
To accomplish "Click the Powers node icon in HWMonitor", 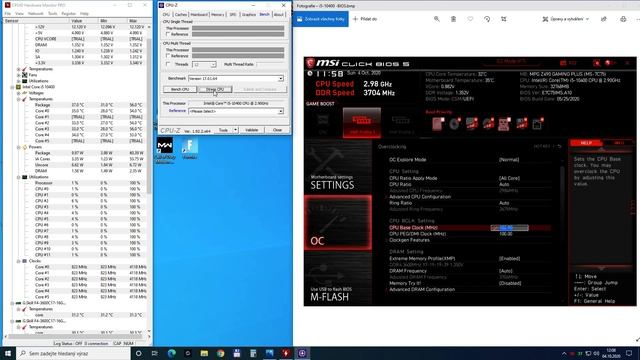I will pos(25,147).
